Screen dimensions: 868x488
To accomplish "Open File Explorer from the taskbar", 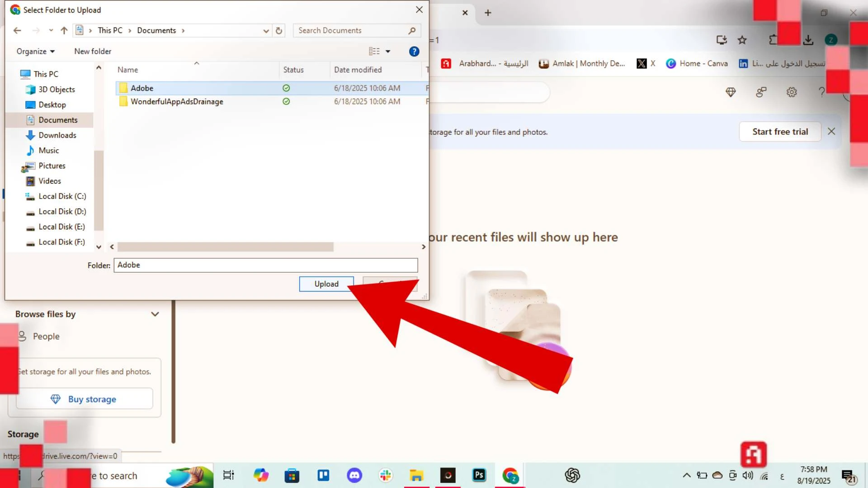I will point(416,475).
